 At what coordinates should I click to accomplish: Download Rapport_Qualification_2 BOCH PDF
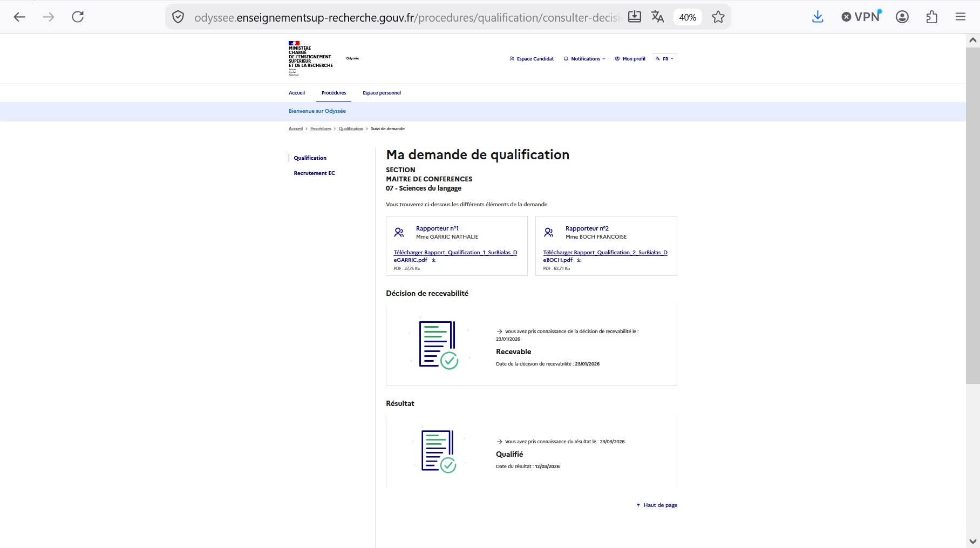click(605, 256)
